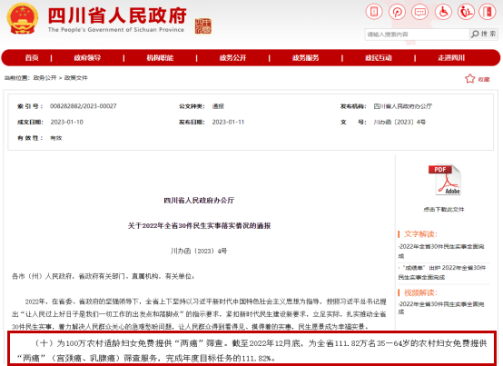This screenshot has width=503, height=366.
Task: Click the title 关于2022年全省30件民生实事落实情况的通报
Action: 199,226
